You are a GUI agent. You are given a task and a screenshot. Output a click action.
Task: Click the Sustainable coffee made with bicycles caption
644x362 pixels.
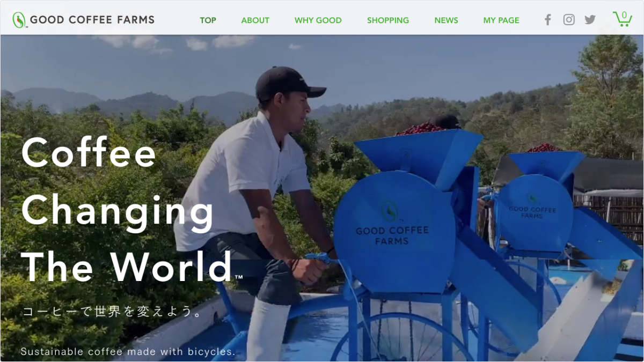point(128,352)
